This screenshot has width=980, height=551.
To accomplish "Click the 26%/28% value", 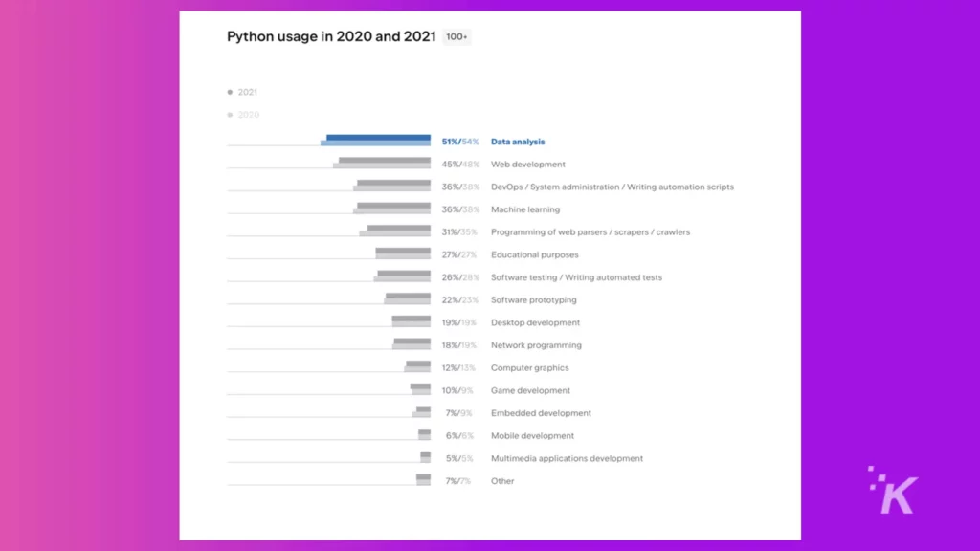I will [460, 277].
